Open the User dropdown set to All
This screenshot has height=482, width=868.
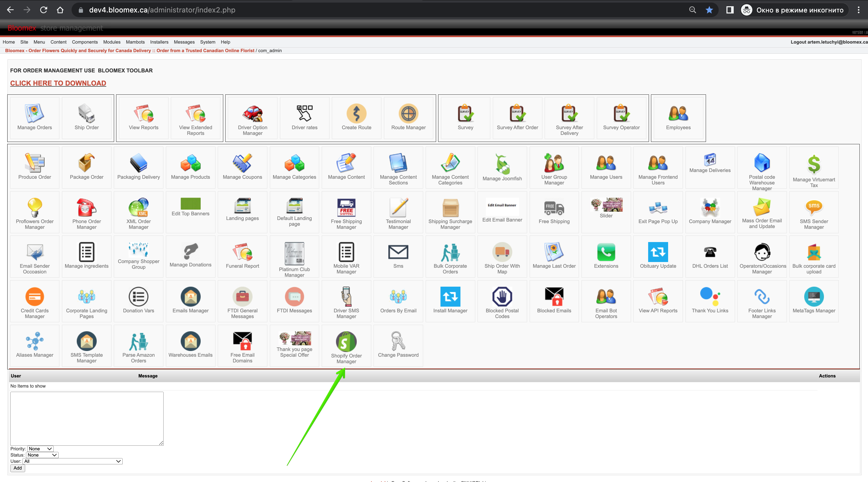click(72, 462)
